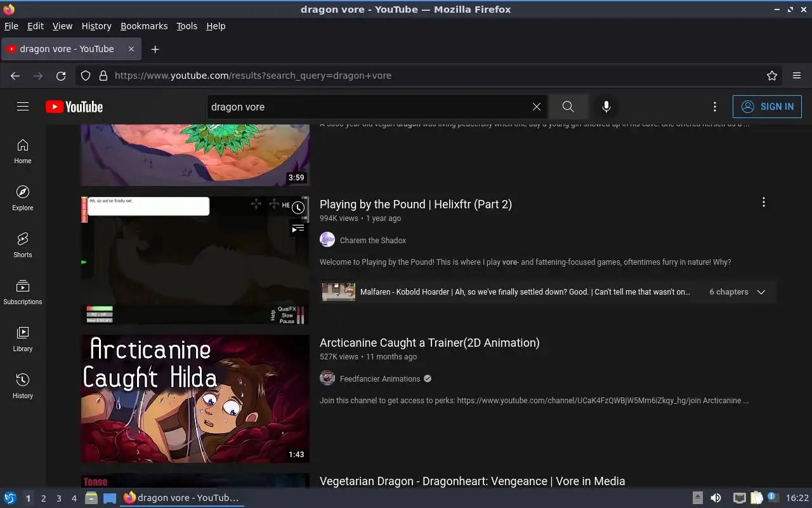Click Charem the Shadox channel avatar

click(327, 239)
